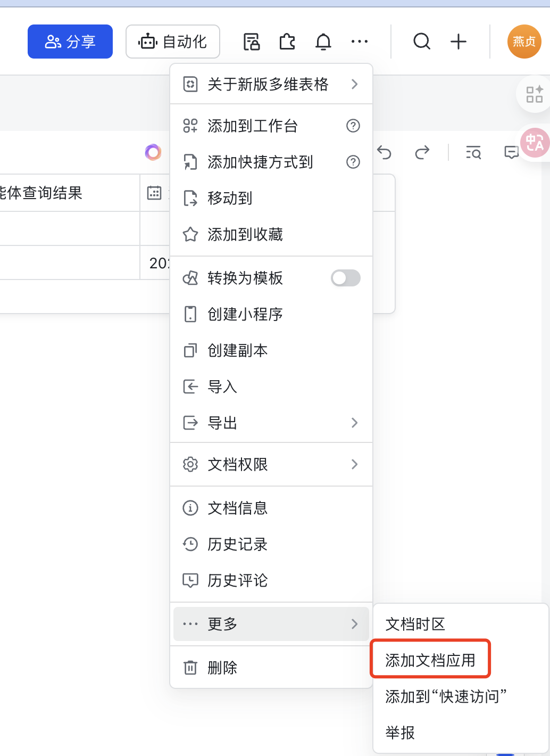Select 添加到"快速访问" in the submenu

coord(461,696)
